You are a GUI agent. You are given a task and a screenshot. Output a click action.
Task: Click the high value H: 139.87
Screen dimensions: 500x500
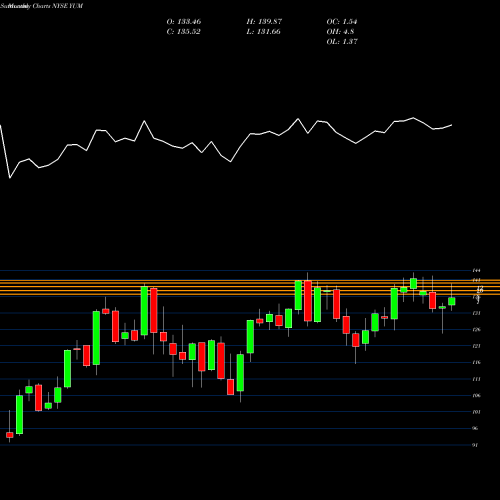(x=264, y=22)
